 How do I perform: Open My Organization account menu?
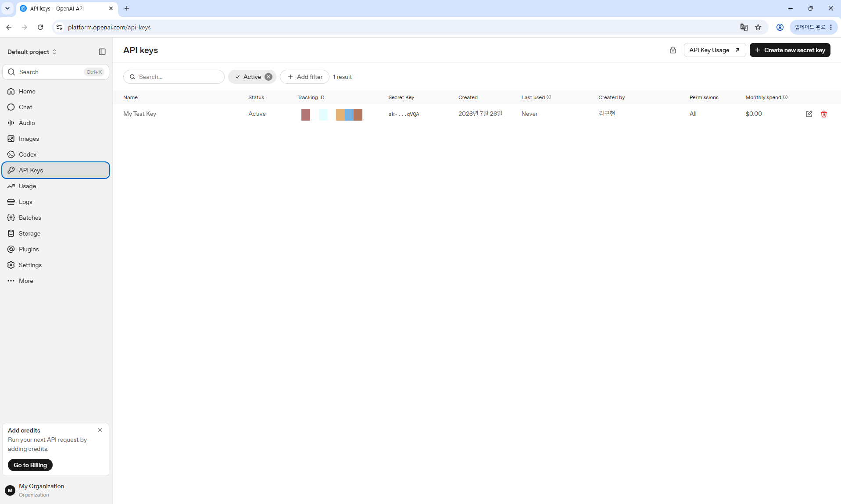click(x=56, y=490)
